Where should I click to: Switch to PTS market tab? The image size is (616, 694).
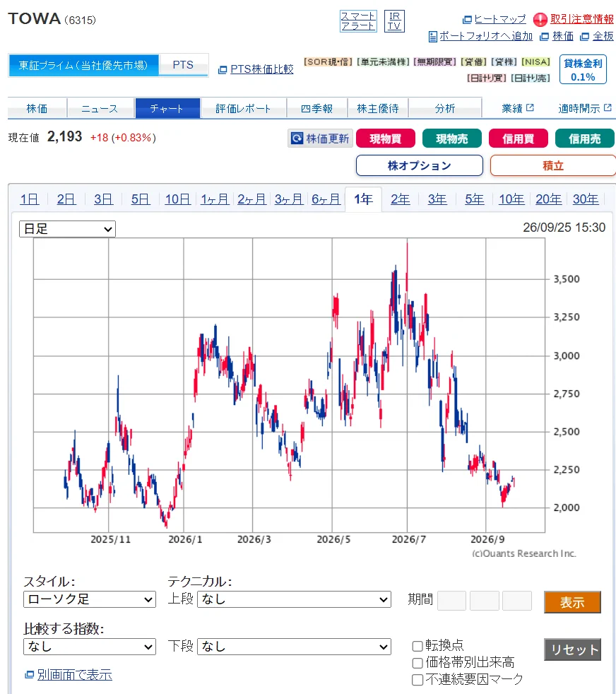[183, 65]
